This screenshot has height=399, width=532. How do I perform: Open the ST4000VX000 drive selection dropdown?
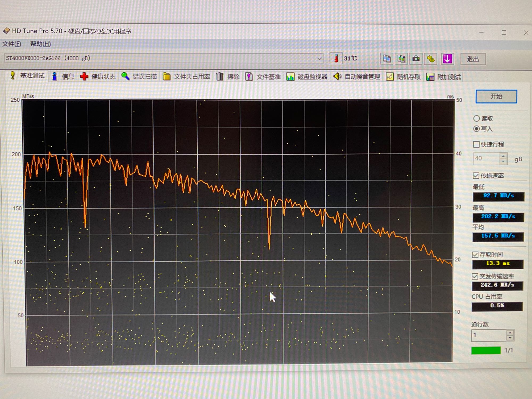(x=319, y=58)
